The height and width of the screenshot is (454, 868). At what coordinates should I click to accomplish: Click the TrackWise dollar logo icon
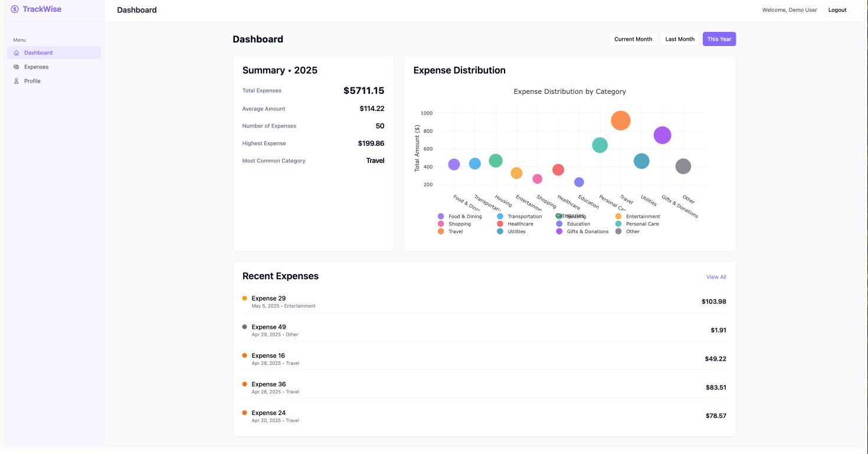click(15, 9)
